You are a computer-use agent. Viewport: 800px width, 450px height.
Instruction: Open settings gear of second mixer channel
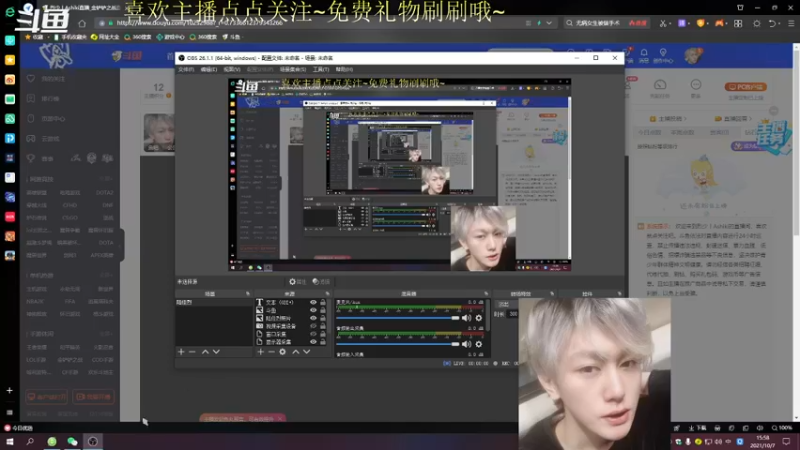click(479, 344)
